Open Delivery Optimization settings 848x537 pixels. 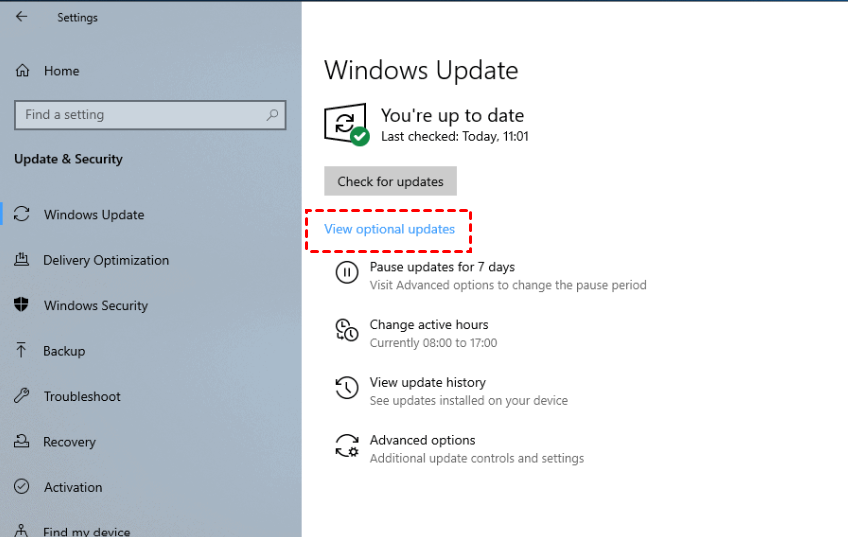pos(106,260)
